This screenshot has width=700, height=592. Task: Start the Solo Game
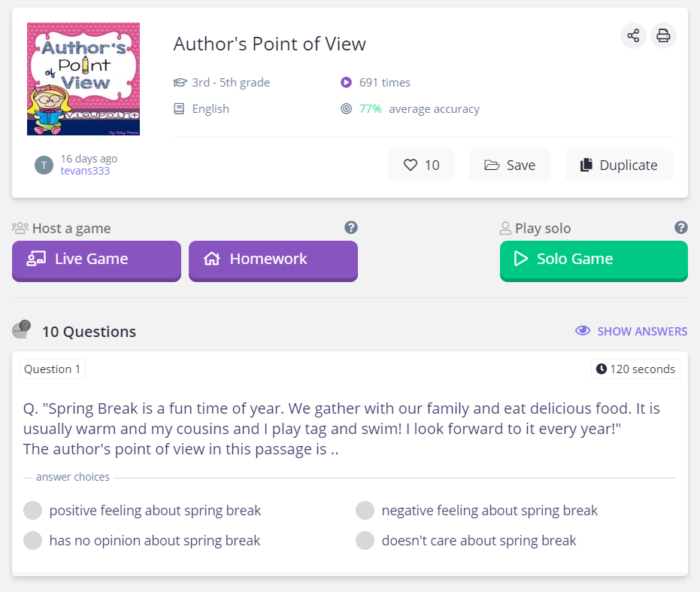pos(594,260)
